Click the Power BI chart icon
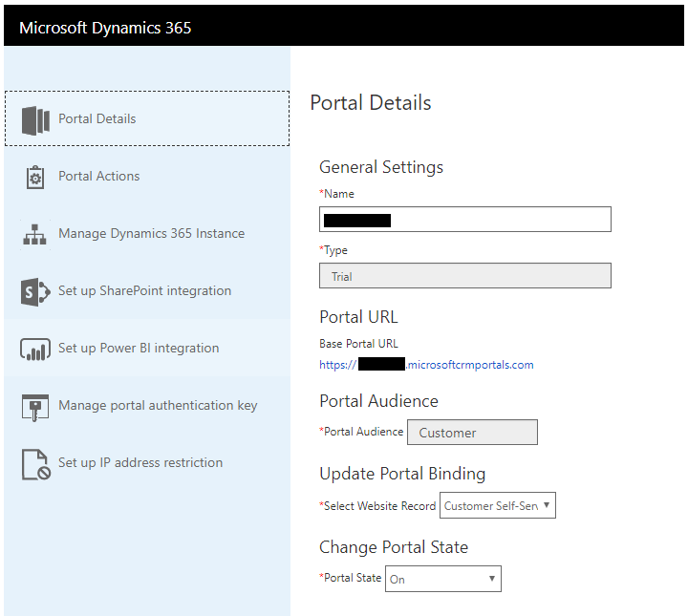 tap(35, 349)
